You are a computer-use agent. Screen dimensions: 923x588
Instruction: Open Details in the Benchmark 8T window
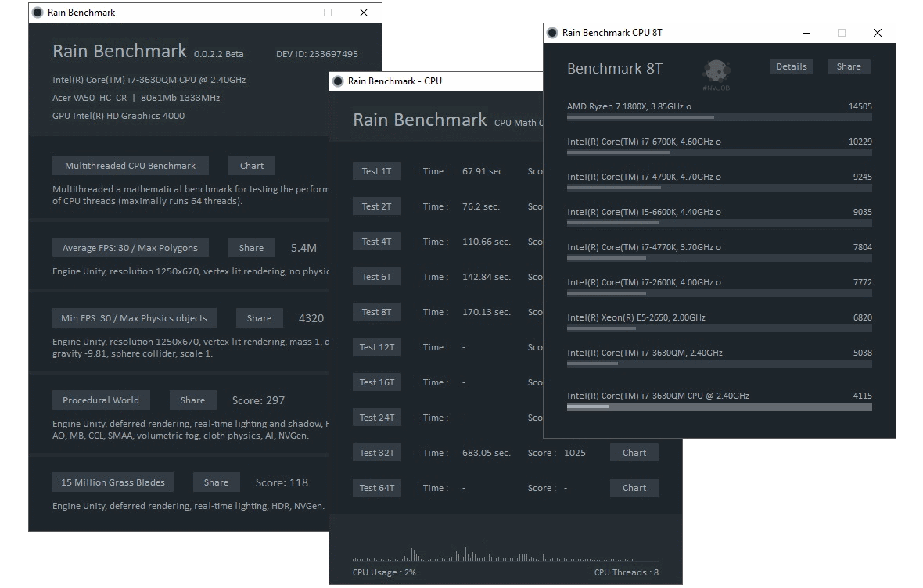point(791,66)
